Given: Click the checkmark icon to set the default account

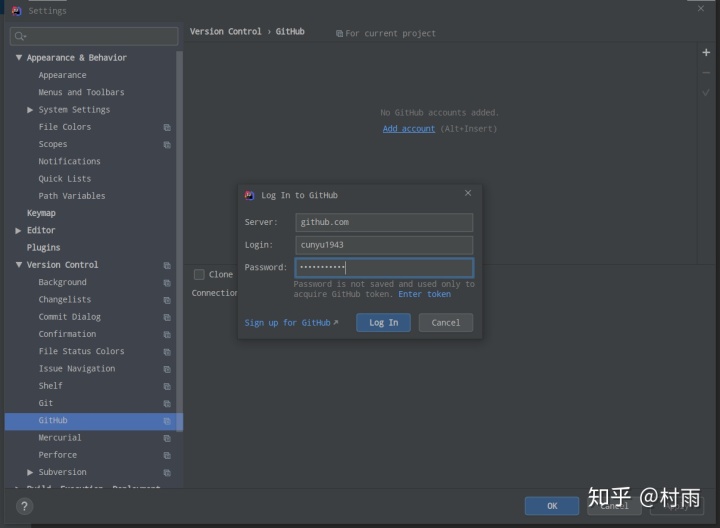Looking at the screenshot, I should pyautogui.click(x=706, y=93).
